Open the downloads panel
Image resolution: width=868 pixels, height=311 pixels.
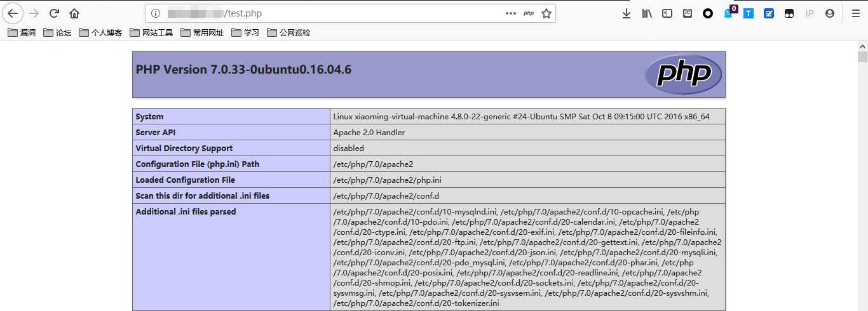pos(627,13)
